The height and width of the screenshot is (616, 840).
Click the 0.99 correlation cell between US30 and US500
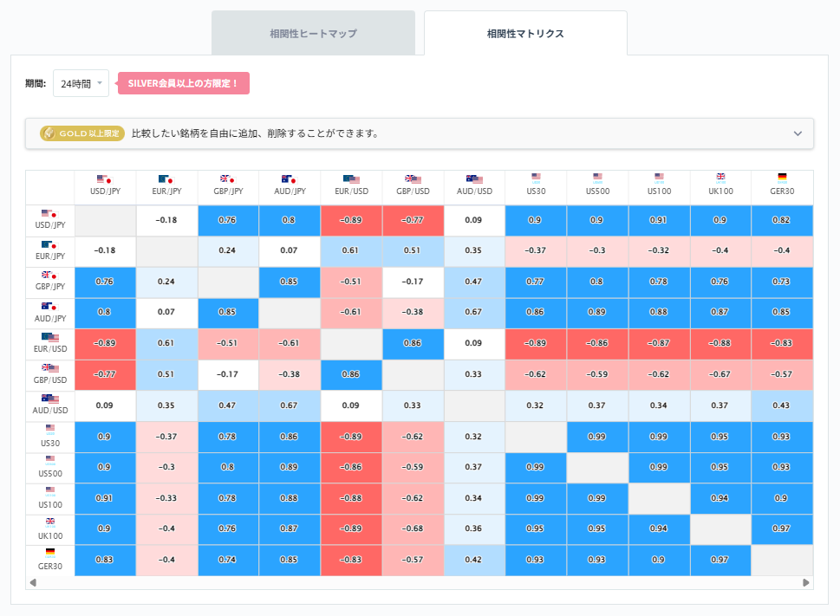[x=597, y=437]
